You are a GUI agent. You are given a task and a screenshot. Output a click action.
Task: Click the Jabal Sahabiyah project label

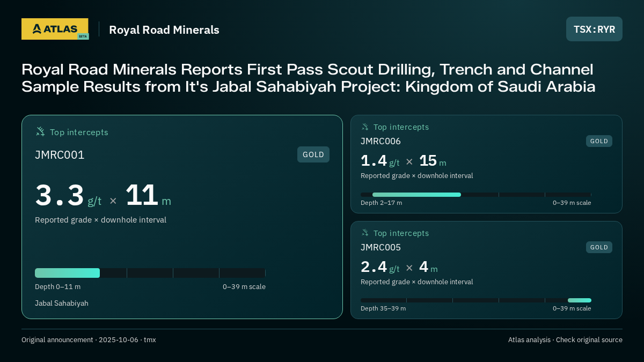[62, 303]
